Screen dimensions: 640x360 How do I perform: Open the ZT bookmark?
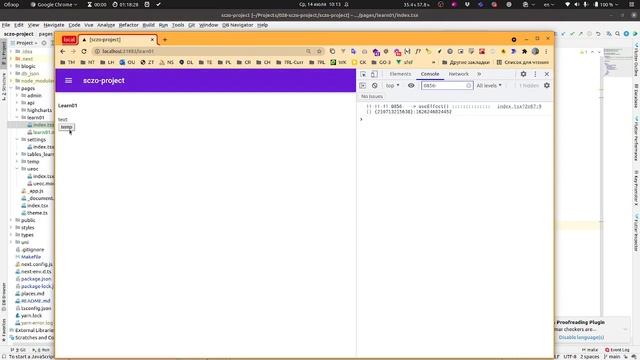pyautogui.click(x=147, y=62)
